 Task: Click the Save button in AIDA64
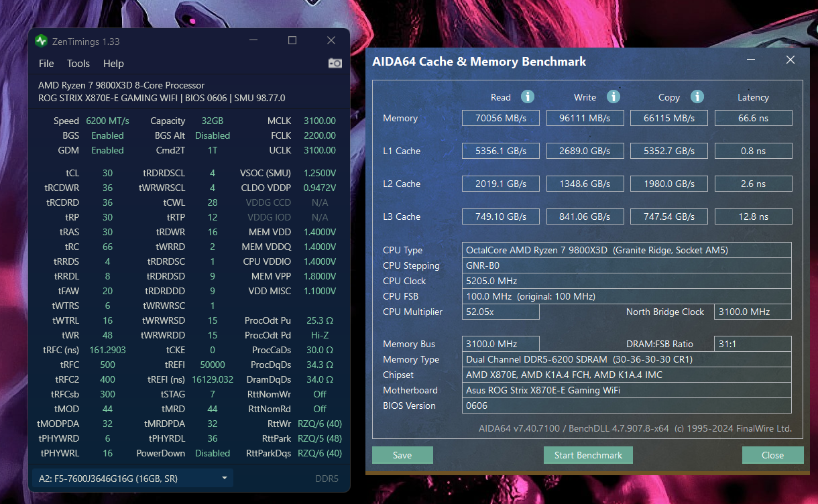[402, 455]
